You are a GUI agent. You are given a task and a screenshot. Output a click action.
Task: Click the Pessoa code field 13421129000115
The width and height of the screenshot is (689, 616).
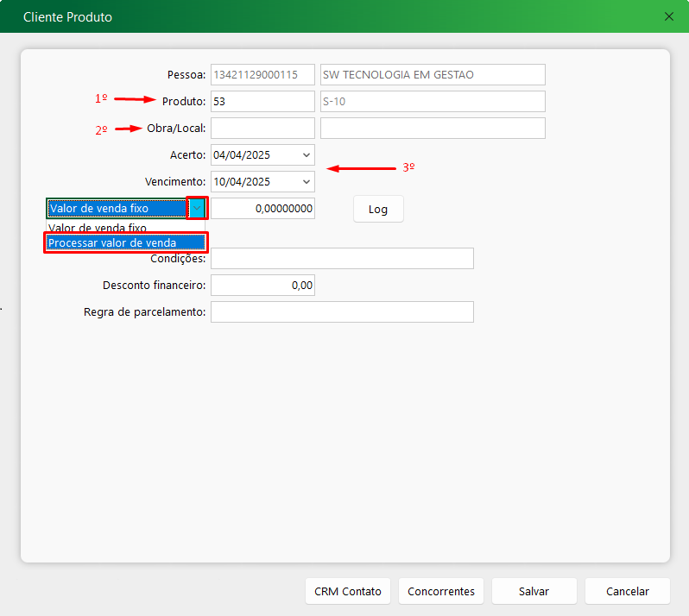click(x=262, y=75)
